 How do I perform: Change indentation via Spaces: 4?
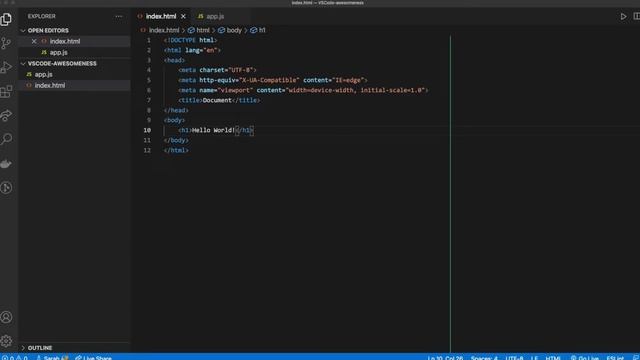point(484,358)
